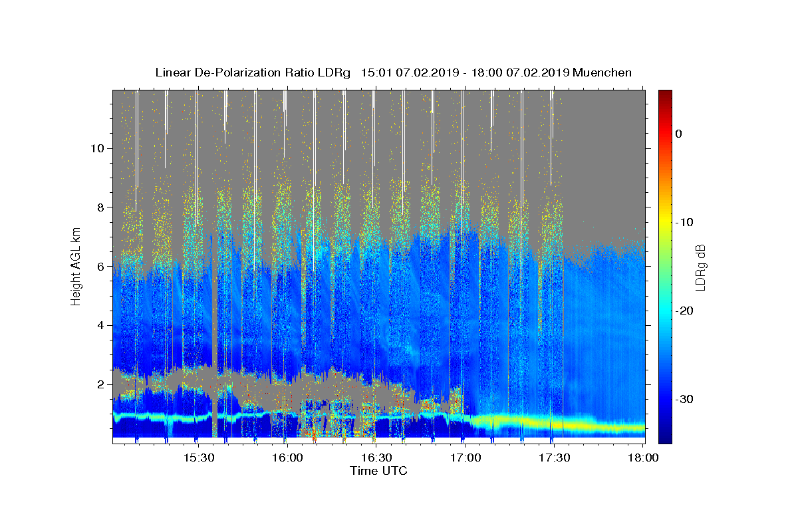This screenshot has width=798, height=532.
Task: Click the height tick label '8'
Action: click(99, 207)
